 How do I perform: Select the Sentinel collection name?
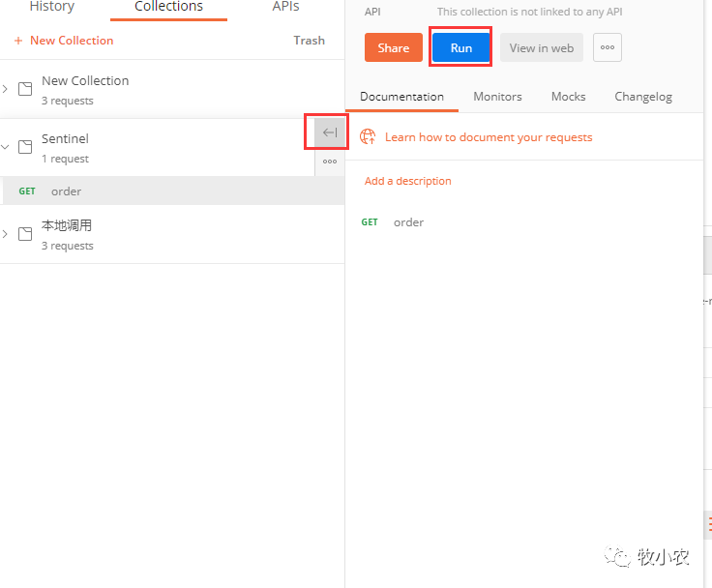click(x=65, y=138)
